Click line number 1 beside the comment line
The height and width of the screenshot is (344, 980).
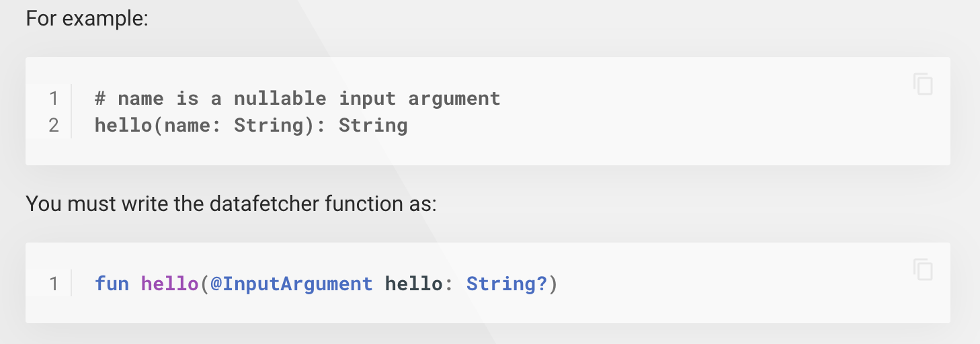tap(54, 99)
